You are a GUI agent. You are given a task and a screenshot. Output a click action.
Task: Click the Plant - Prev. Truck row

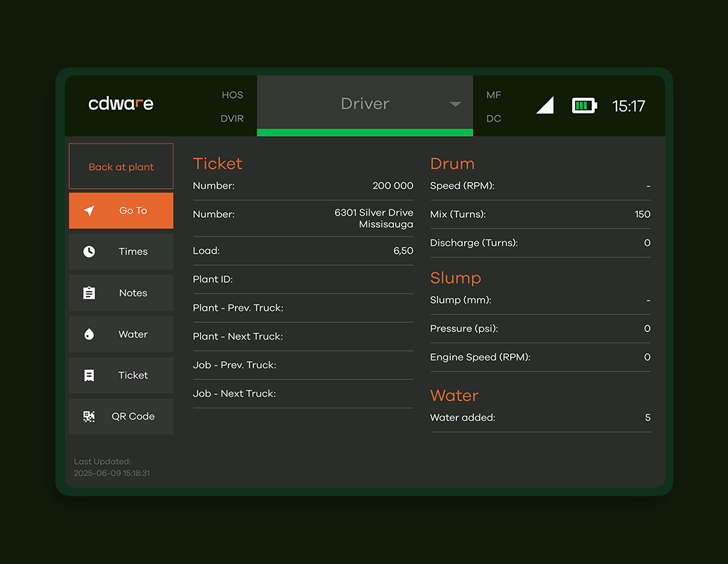click(x=303, y=308)
